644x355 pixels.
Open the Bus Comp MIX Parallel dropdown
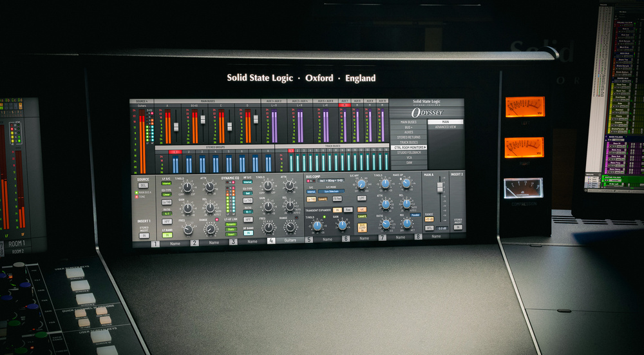(x=415, y=215)
